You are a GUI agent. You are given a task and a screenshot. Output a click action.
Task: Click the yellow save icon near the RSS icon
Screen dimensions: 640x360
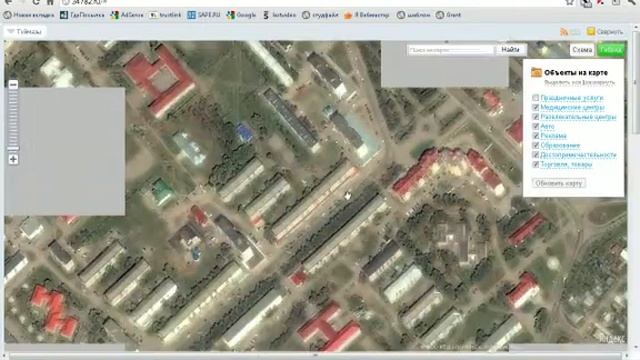[x=591, y=31]
